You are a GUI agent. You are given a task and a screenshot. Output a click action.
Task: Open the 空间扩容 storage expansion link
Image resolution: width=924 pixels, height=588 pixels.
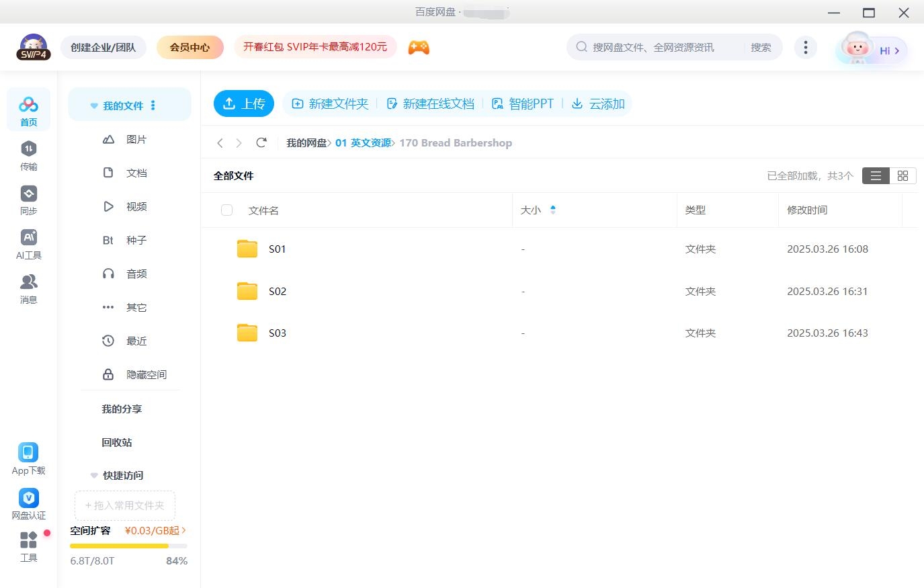click(89, 530)
